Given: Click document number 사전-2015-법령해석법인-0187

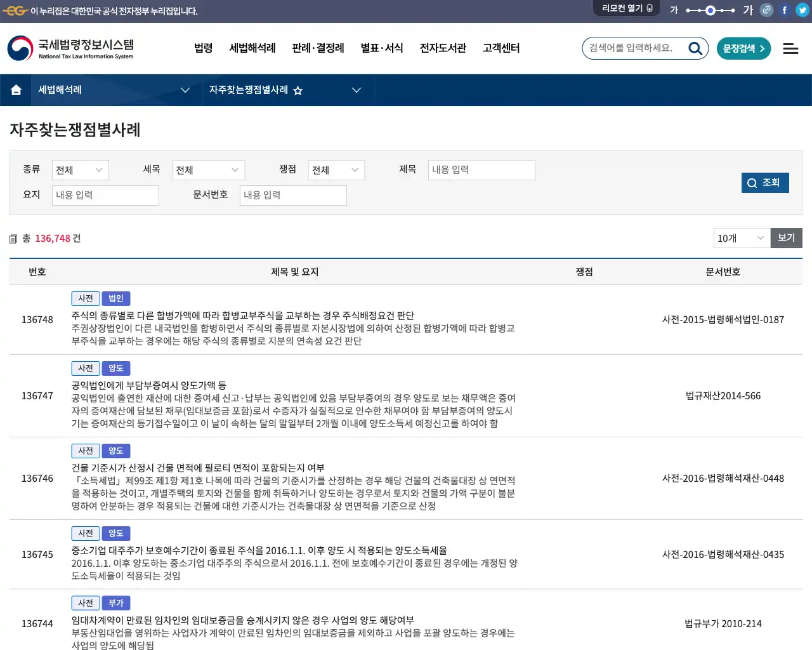Looking at the screenshot, I should pos(723,320).
